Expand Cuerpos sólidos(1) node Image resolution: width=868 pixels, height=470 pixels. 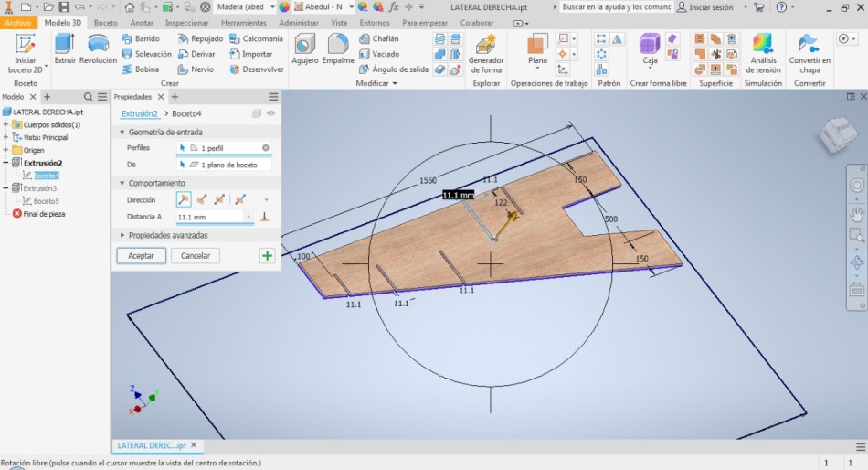tap(5, 124)
